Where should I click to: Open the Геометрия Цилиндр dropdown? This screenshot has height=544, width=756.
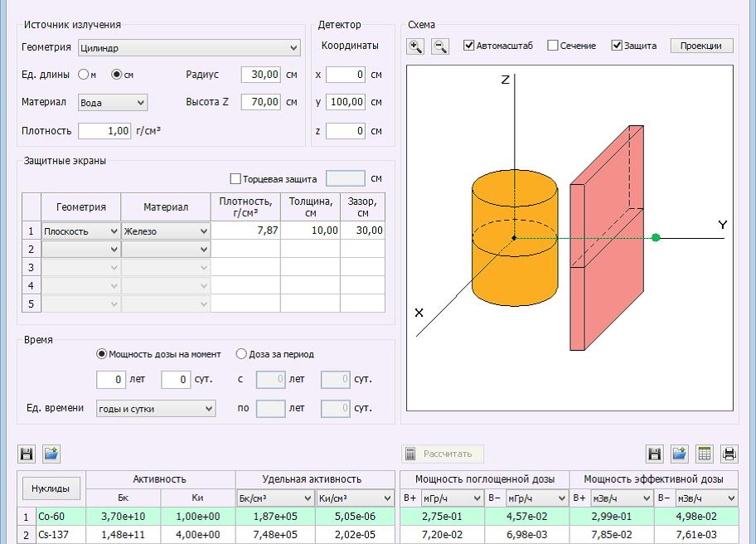click(x=189, y=48)
